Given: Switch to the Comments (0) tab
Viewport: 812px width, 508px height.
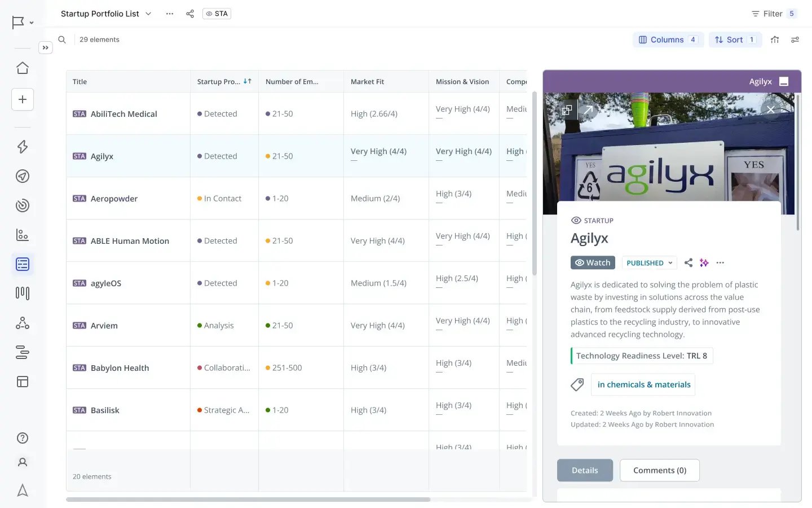Looking at the screenshot, I should tap(660, 470).
